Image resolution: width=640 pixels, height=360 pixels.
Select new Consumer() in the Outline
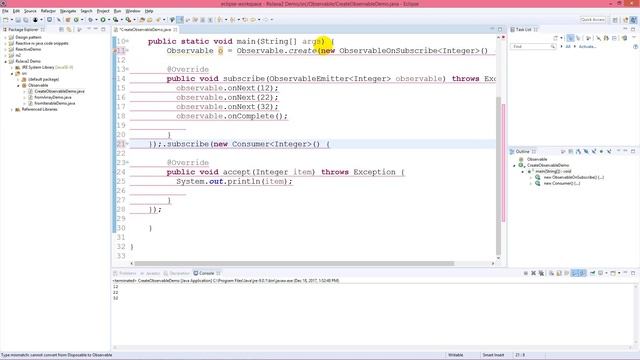(x=562, y=183)
